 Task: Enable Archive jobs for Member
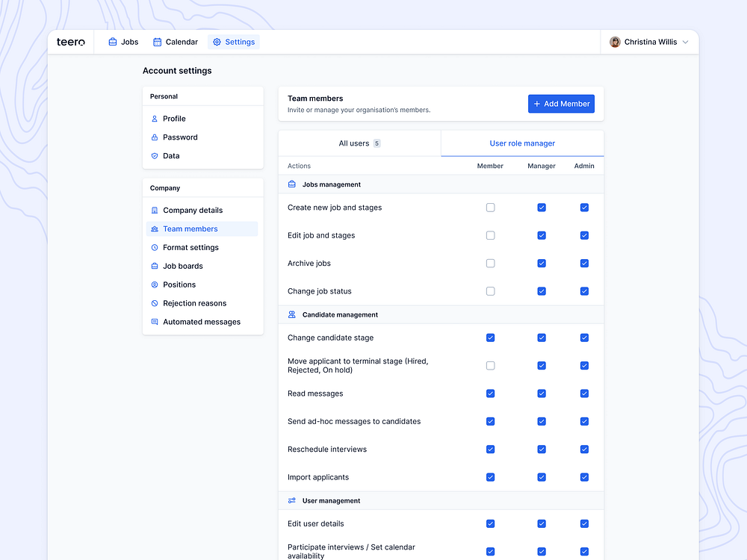490,264
